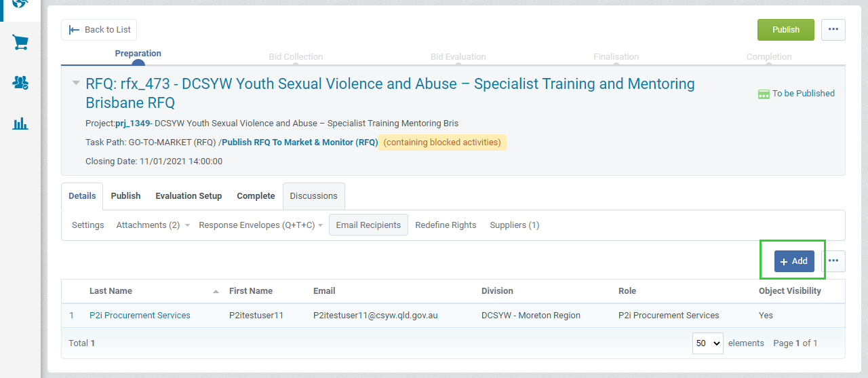Open the bar chart reports sidebar icon
868x378 pixels.
pos(20,124)
